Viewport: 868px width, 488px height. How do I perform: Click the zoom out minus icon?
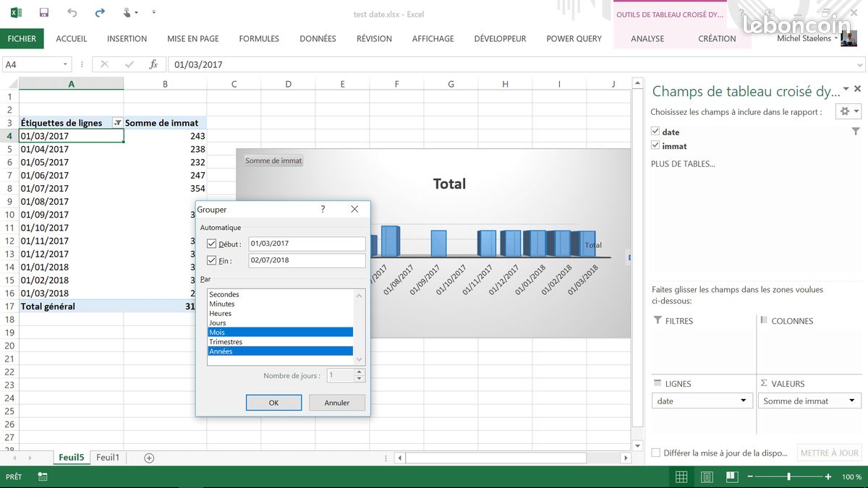coord(750,477)
